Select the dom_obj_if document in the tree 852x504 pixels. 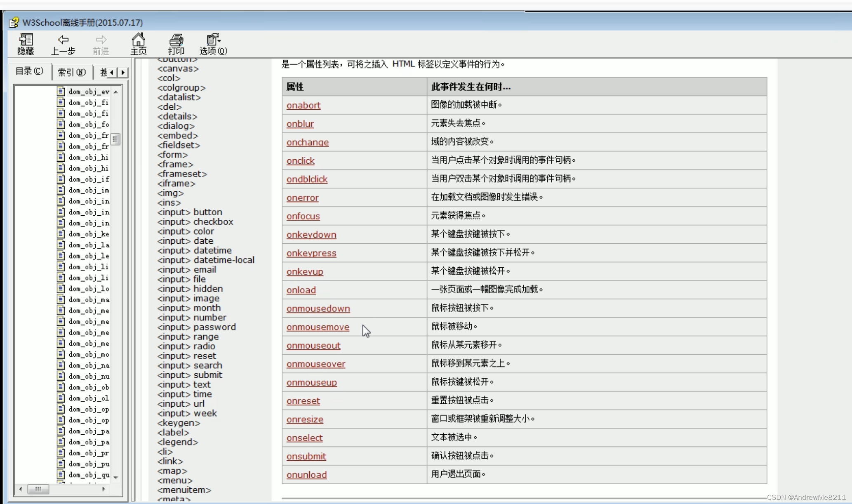click(89, 179)
